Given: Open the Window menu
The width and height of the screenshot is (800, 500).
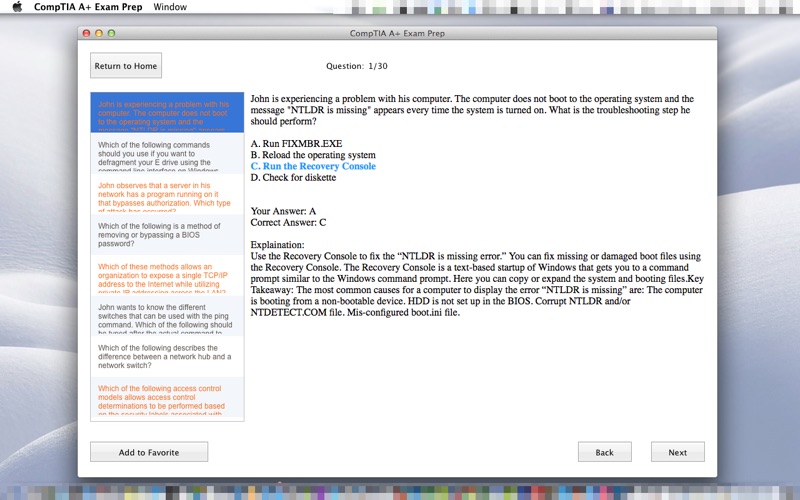Looking at the screenshot, I should (x=170, y=7).
